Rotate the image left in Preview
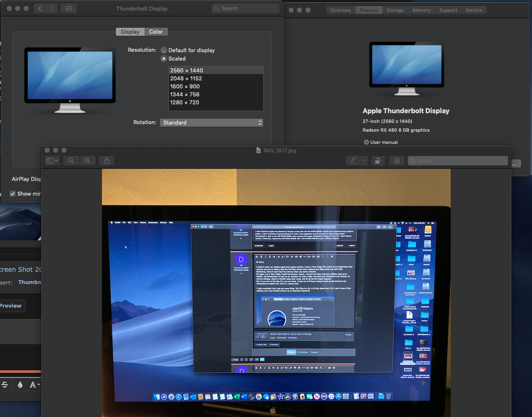This screenshot has width=532, height=417. coord(378,161)
